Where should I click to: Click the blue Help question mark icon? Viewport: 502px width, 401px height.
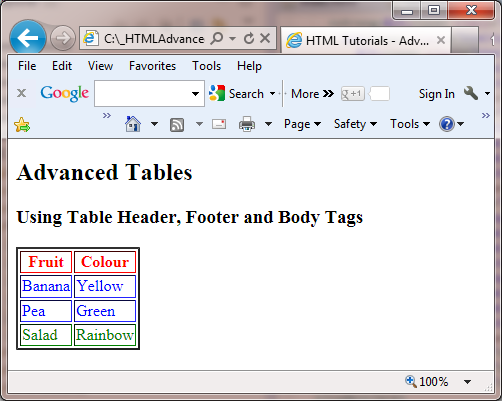(x=447, y=124)
